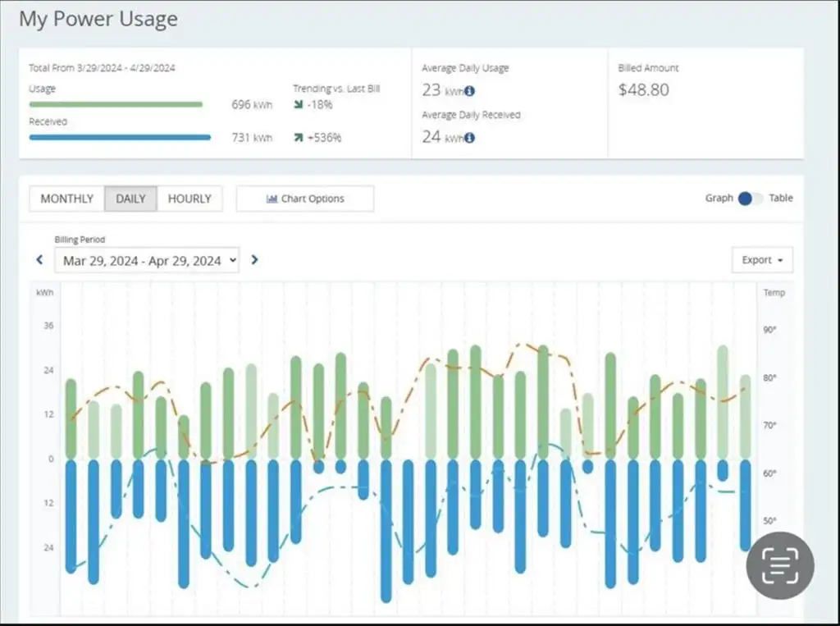Click info icon beside Average Daily Received
Image resolution: width=840 pixels, height=626 pixels.
click(469, 138)
